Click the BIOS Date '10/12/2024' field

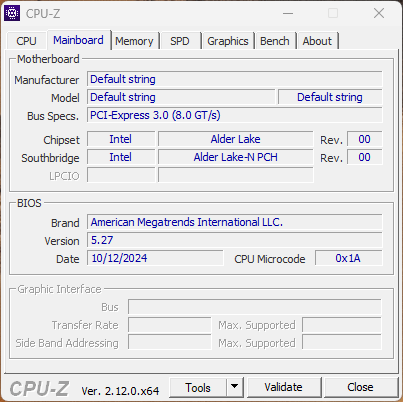(x=155, y=258)
